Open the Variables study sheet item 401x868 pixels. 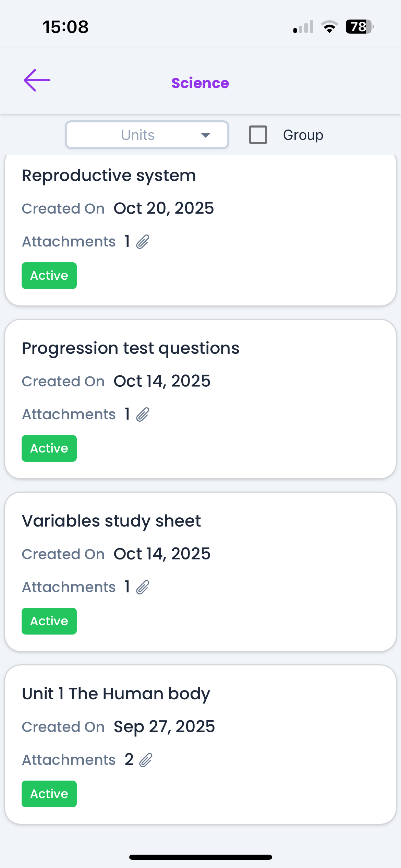click(x=111, y=521)
